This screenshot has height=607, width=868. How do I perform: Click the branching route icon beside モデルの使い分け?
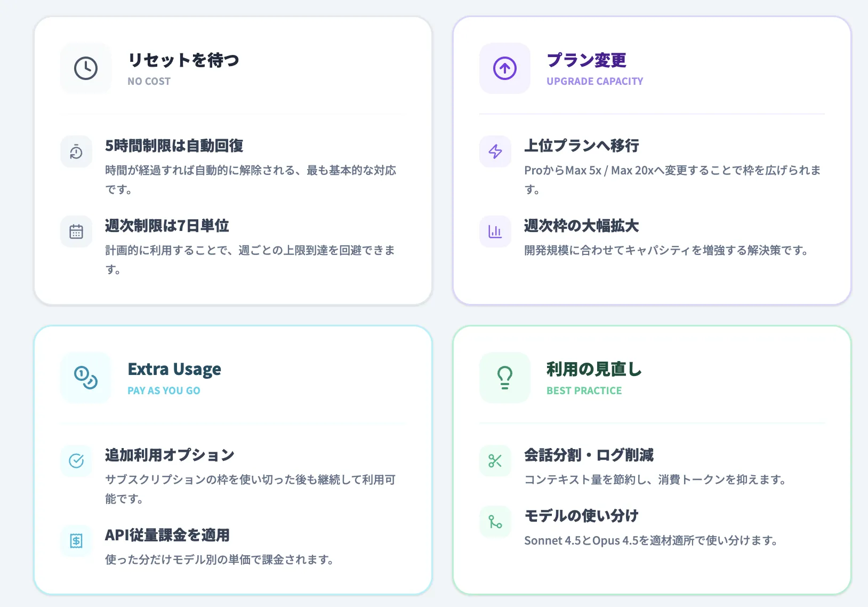(495, 522)
